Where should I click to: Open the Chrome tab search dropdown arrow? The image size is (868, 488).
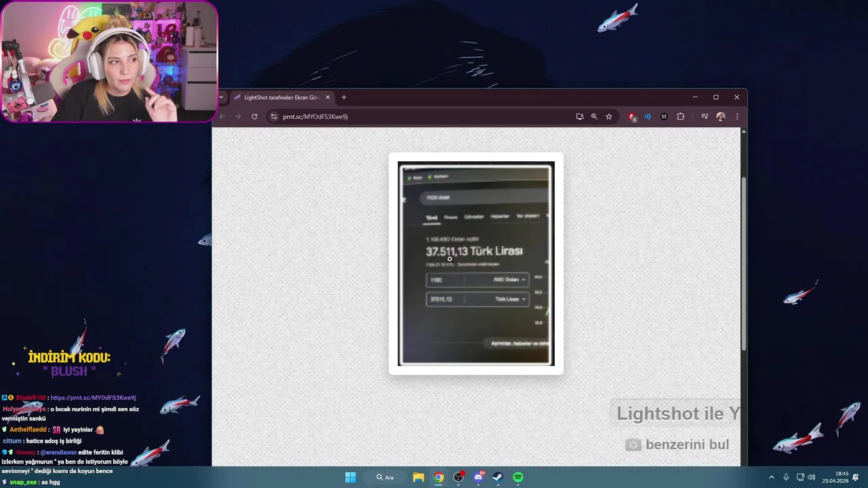point(221,97)
